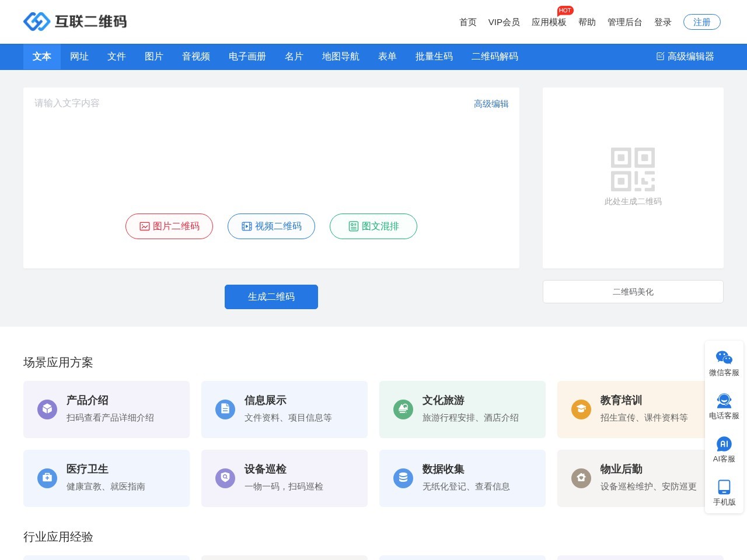Switch to the 网址 tab
Screen dimensions: 747x560
click(79, 57)
